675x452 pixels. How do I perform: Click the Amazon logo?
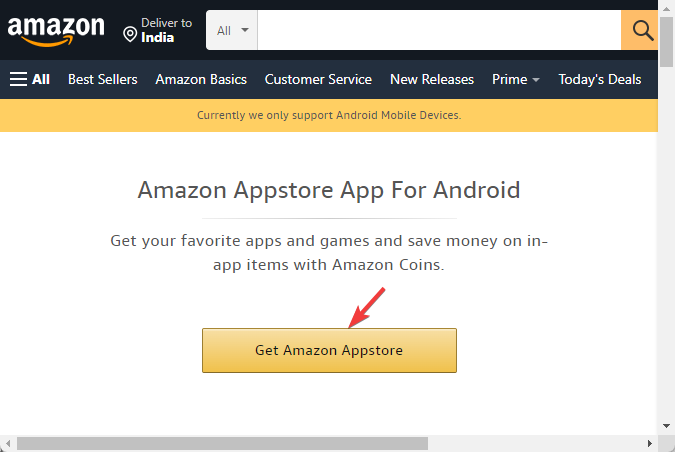(56, 31)
